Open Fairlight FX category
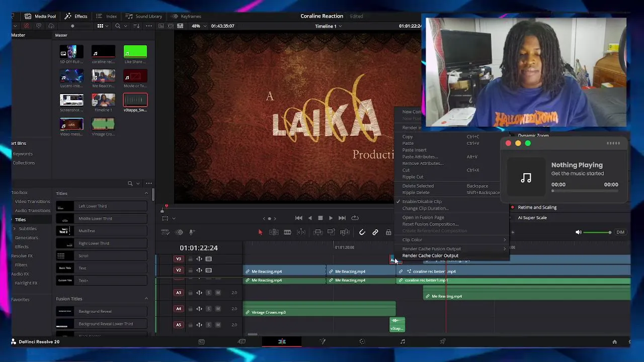Image resolution: width=644 pixels, height=362 pixels. point(26,283)
